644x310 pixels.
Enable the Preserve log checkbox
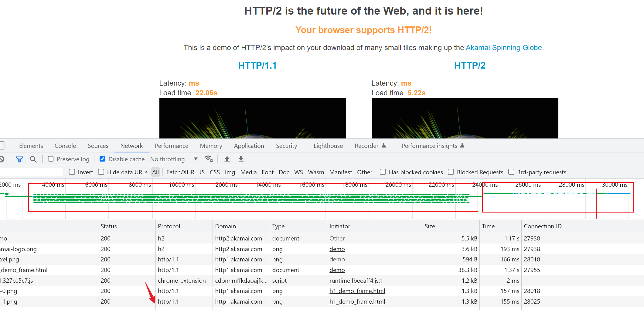51,159
